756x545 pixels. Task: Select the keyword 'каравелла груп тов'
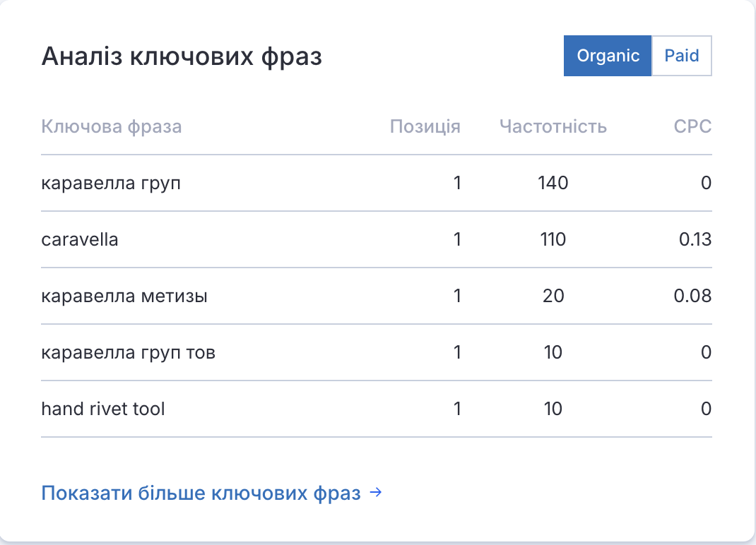click(x=129, y=353)
